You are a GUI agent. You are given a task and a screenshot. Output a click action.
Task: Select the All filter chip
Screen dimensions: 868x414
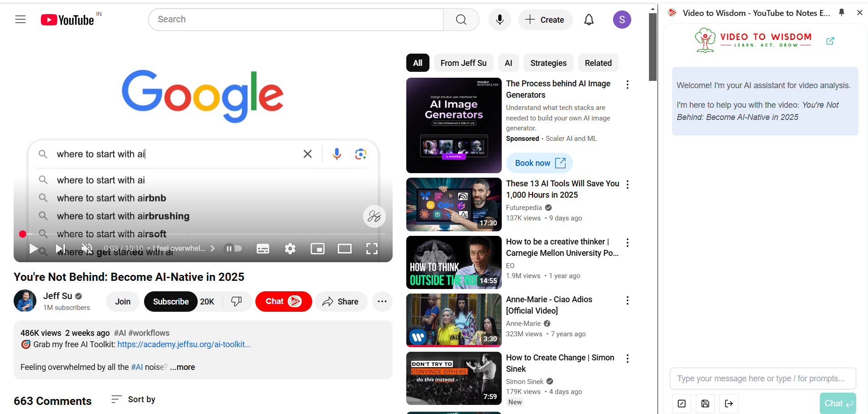tap(418, 63)
